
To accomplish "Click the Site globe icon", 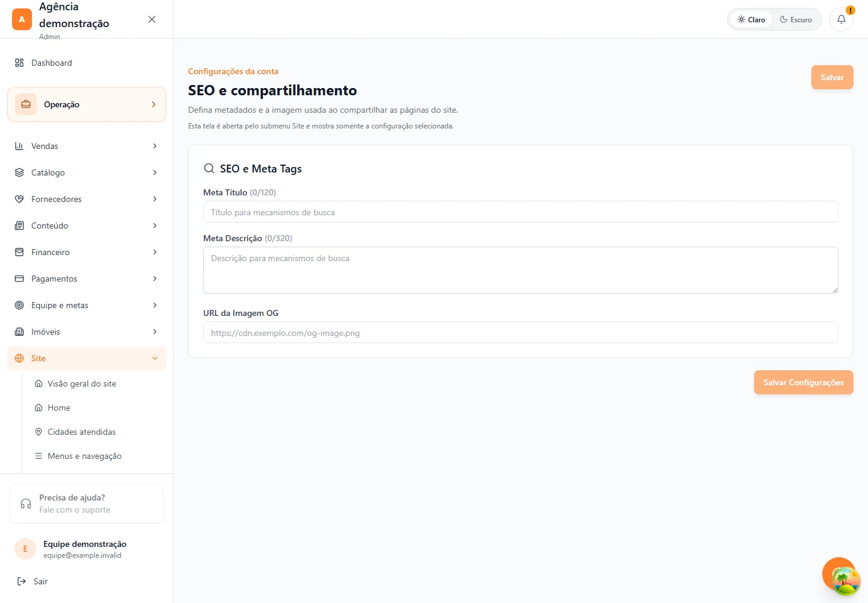I will (x=19, y=358).
